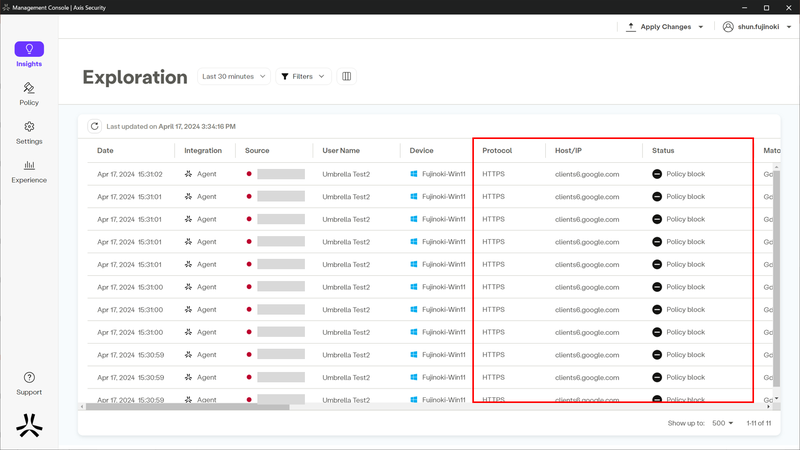This screenshot has width=800, height=450.
Task: Close the Management Console window
Action: click(788, 7)
